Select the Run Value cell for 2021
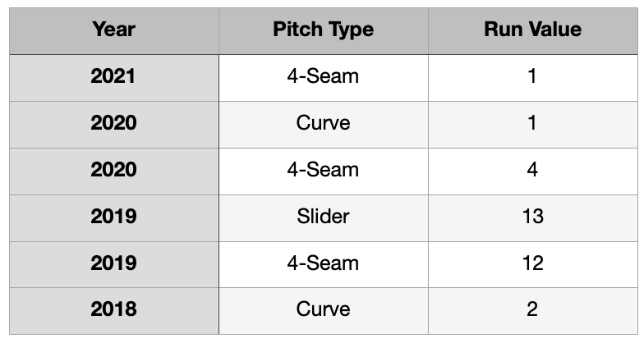 pyautogui.click(x=532, y=77)
